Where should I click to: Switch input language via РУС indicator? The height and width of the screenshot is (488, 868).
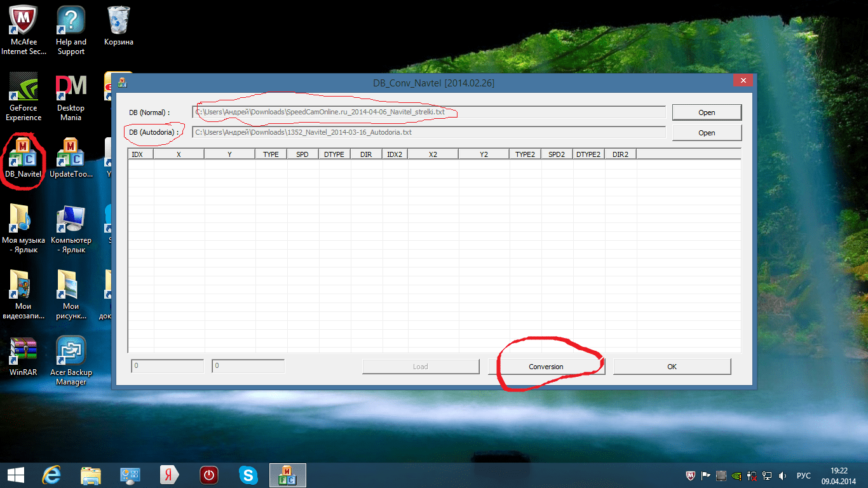point(804,475)
